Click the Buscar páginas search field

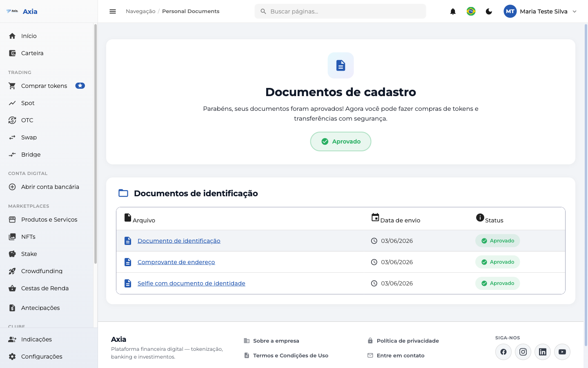[340, 11]
